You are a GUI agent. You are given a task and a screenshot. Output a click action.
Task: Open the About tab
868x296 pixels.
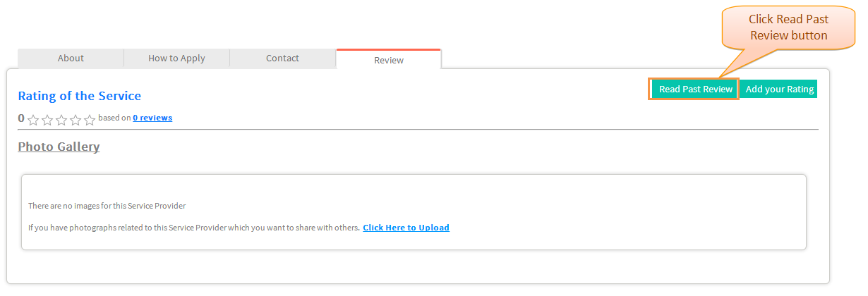point(71,58)
